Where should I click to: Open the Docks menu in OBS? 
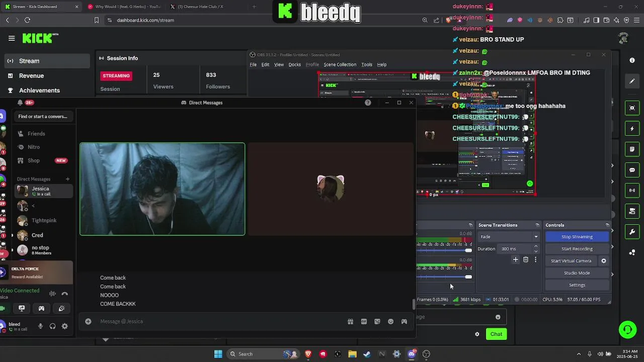(295, 64)
